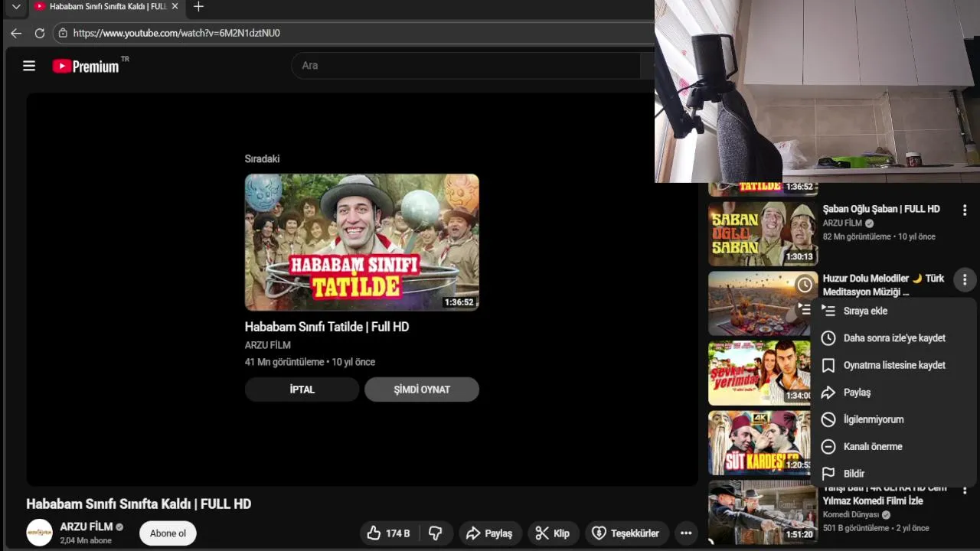This screenshot has height=551, width=980.
Task: Click Huzur Dolu Melodiler video title
Action: 884,285
